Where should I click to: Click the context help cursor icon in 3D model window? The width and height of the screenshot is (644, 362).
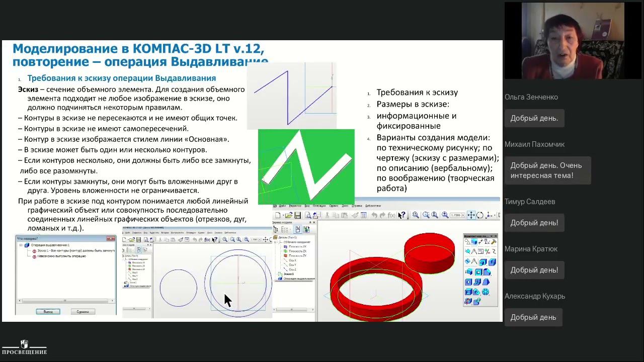pyautogui.click(x=401, y=215)
